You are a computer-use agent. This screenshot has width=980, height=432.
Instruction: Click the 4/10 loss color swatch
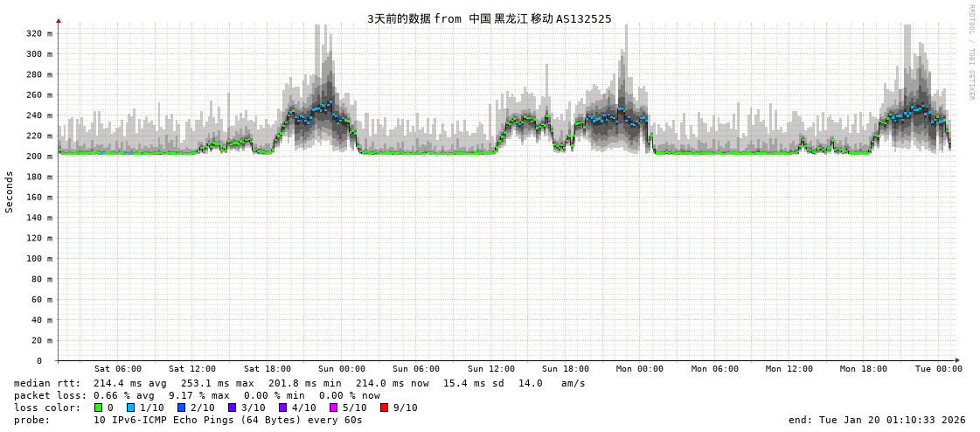pyautogui.click(x=282, y=408)
